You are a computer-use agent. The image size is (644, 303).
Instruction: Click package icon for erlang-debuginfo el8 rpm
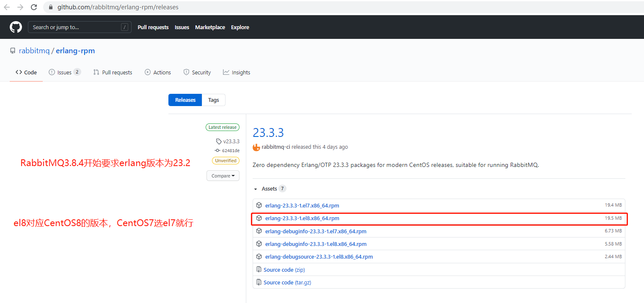click(x=259, y=244)
